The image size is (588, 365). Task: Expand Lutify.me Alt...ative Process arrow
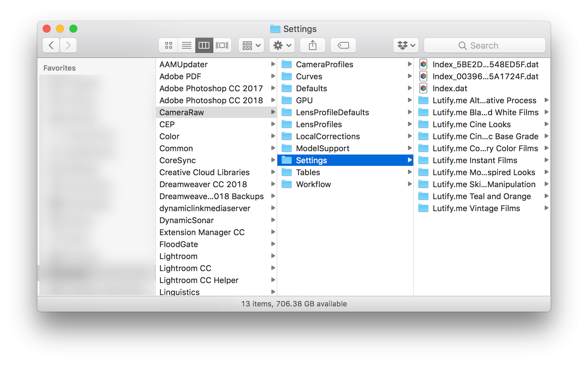(x=546, y=100)
